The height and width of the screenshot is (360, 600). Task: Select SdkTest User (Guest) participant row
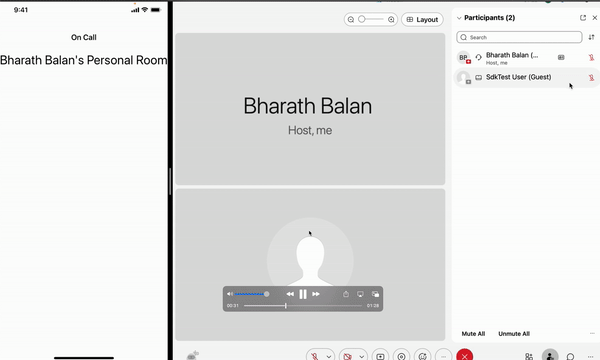526,78
